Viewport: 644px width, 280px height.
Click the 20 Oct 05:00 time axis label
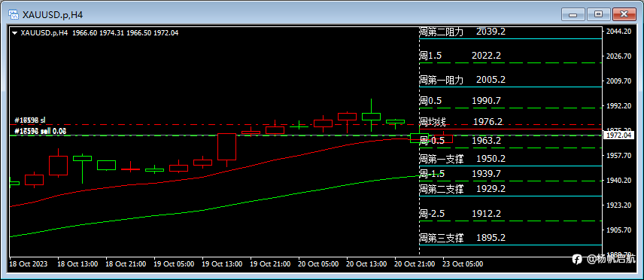coord(318,264)
